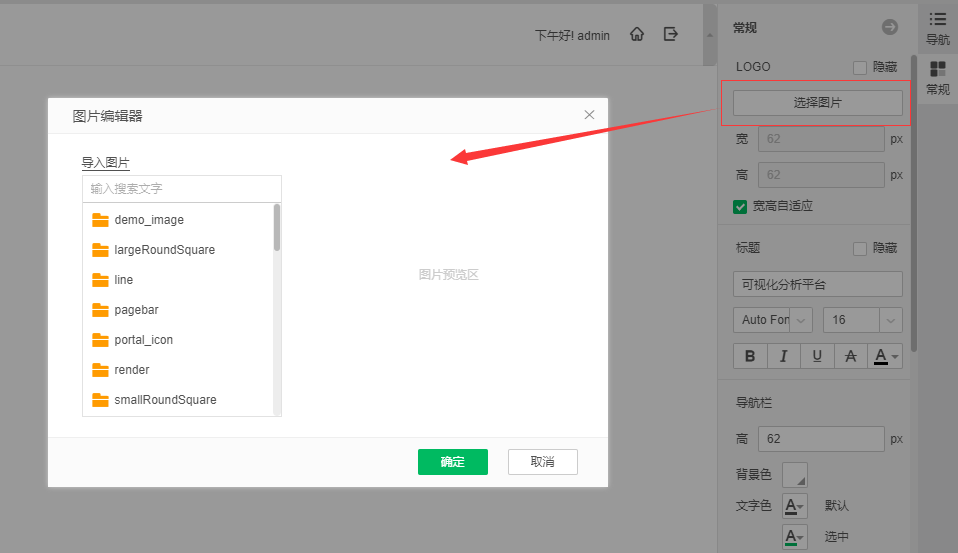Click the properties panel scrollbar
The width and height of the screenshot is (958, 553).
coord(913,203)
